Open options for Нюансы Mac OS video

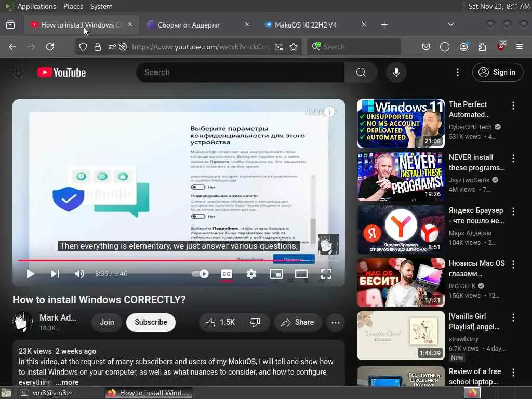point(513,264)
